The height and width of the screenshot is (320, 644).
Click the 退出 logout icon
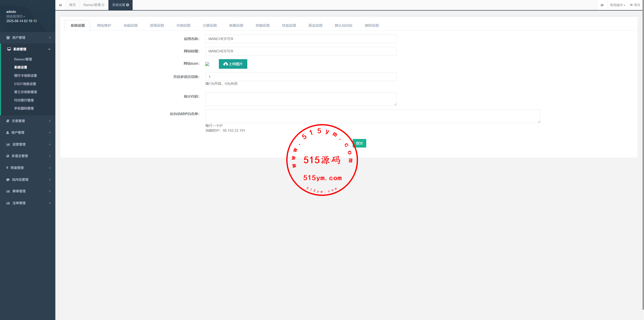[631, 5]
